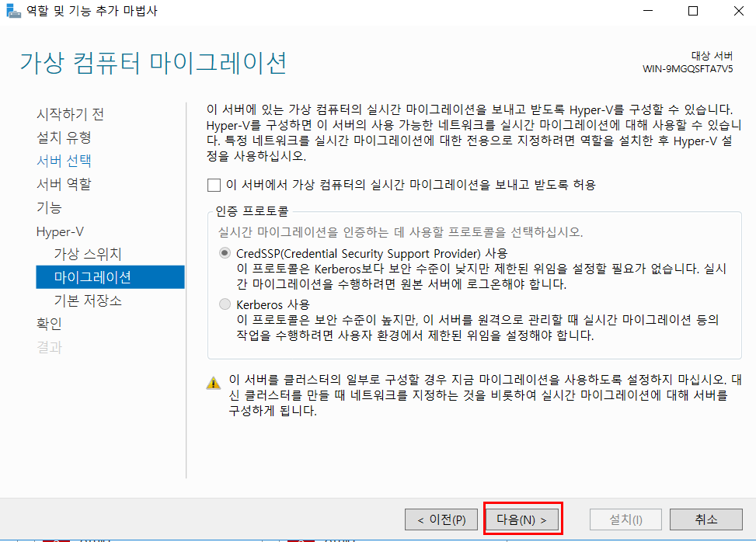Viewport: 756px width, 542px height.
Task: Open the 서버 선택 step
Action: pyautogui.click(x=64, y=161)
